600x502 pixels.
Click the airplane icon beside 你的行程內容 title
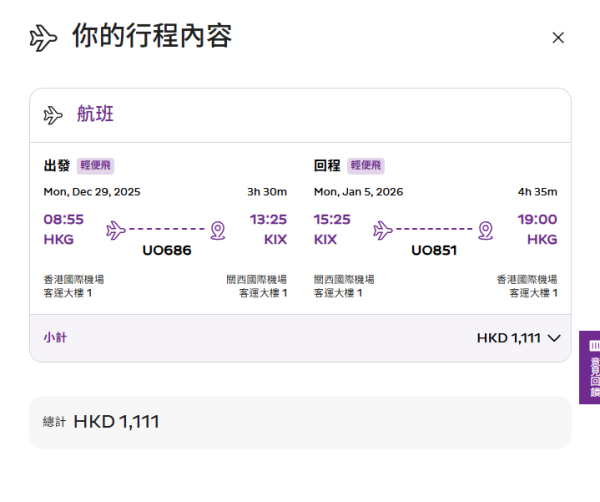[x=43, y=38]
